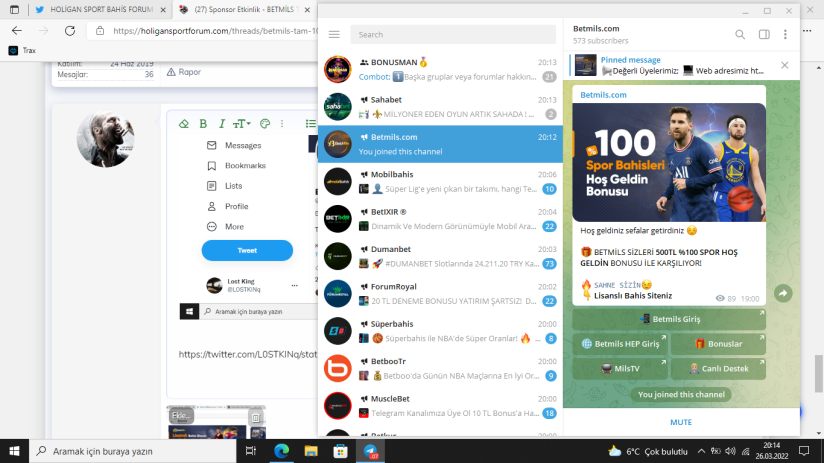Open the text color palette in editor
This screenshot has height=463, width=824.
(x=266, y=124)
